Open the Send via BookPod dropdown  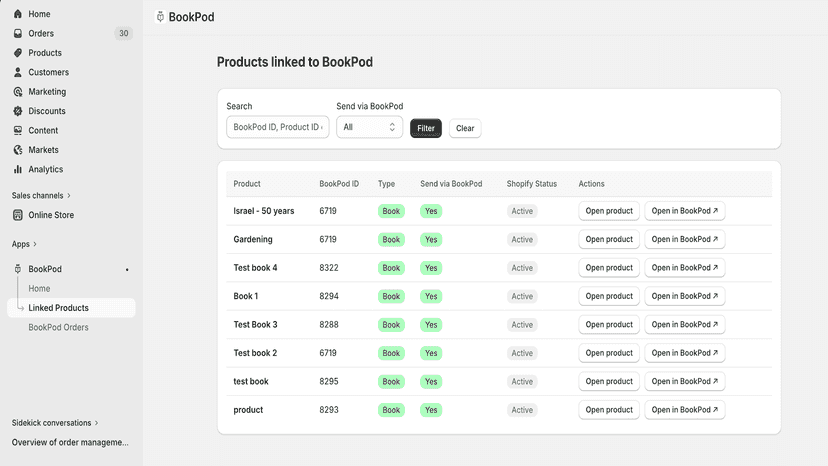tap(369, 127)
